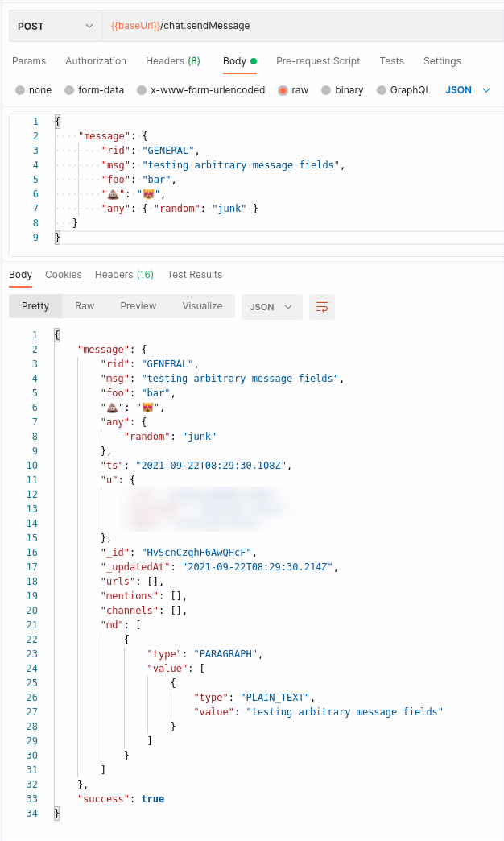View the request Headers (8) tab
The image size is (504, 841).
172,61
